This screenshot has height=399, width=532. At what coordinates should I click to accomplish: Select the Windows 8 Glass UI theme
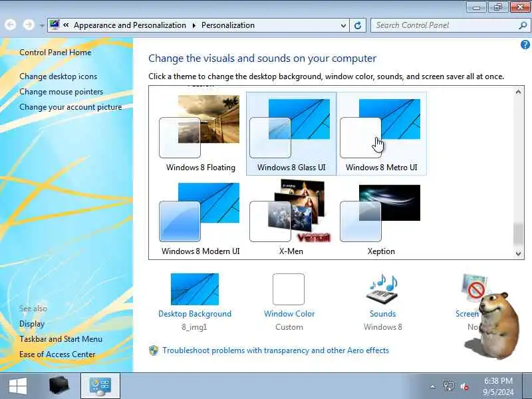[291, 134]
